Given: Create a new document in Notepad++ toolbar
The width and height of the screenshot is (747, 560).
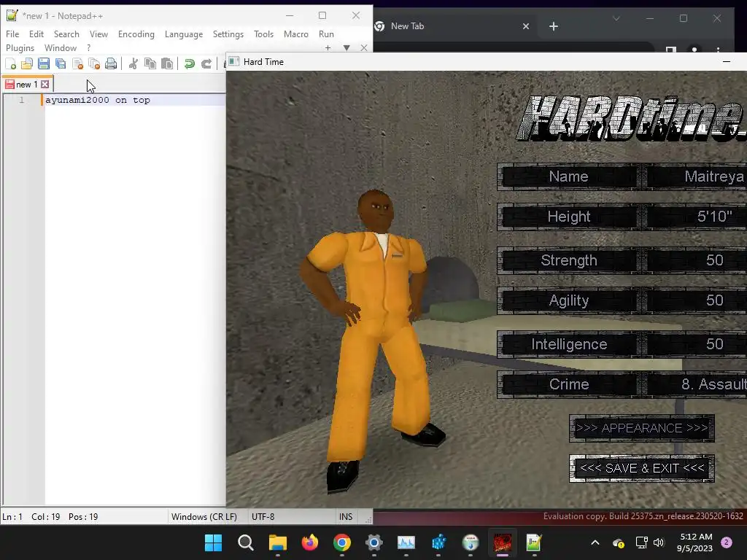Looking at the screenshot, I should click(x=10, y=64).
